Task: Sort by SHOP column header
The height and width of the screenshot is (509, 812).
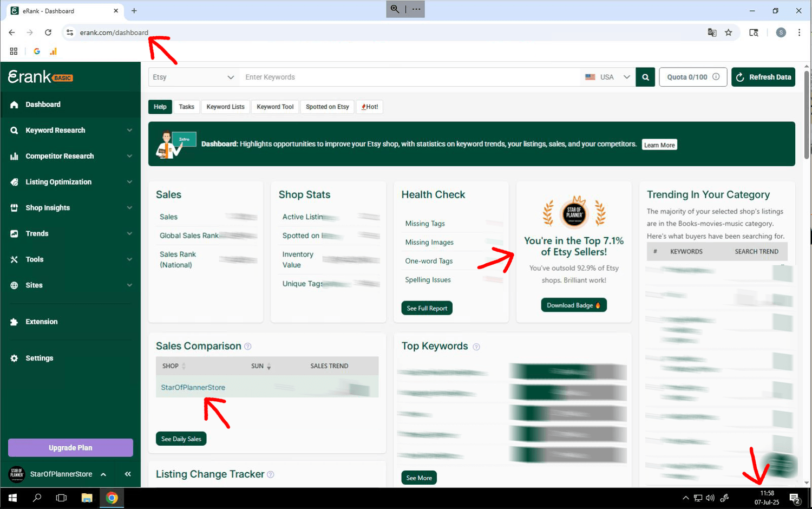Action: pos(174,366)
